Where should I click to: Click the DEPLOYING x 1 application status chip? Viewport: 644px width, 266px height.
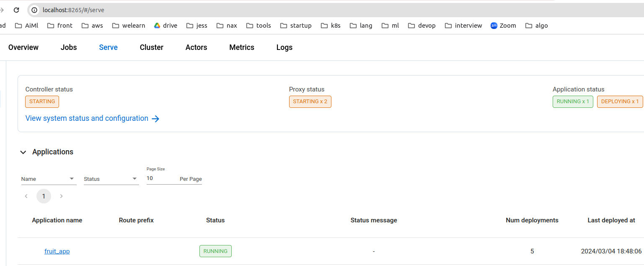pos(620,102)
